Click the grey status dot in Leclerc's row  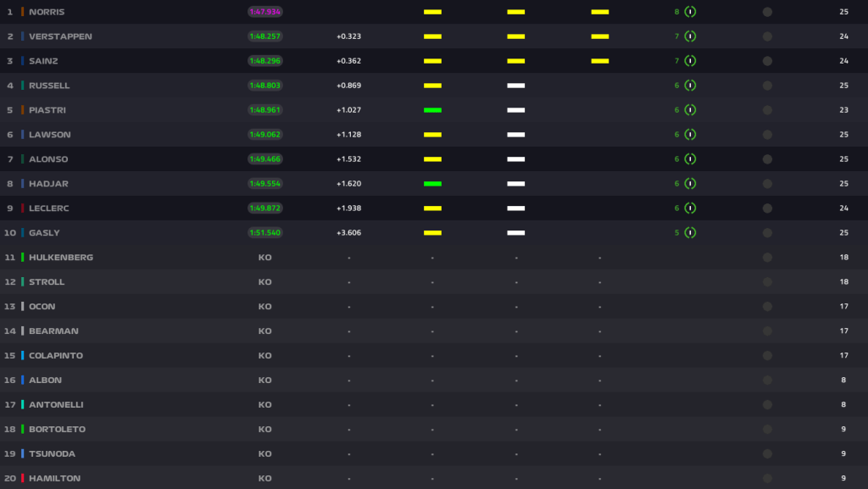pyautogui.click(x=767, y=208)
